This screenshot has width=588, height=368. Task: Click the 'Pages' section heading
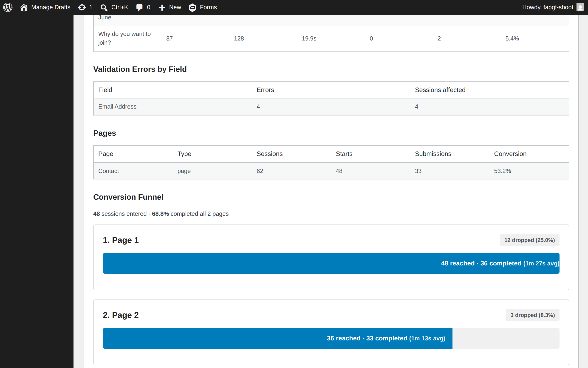pos(105,133)
